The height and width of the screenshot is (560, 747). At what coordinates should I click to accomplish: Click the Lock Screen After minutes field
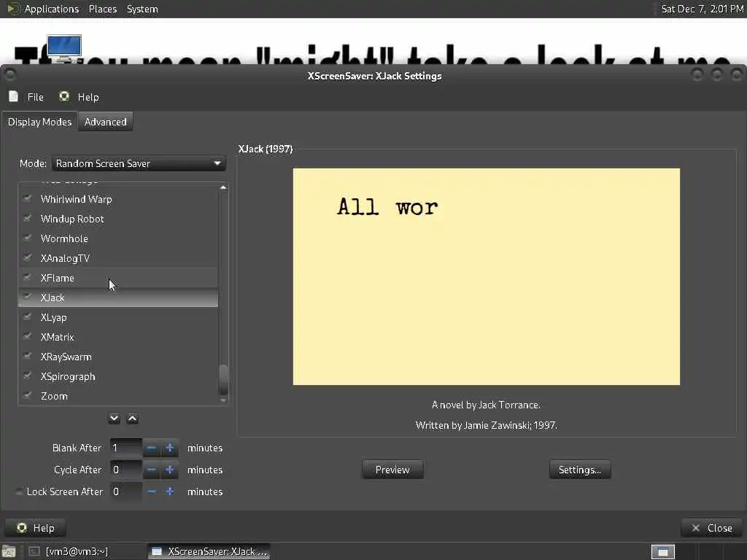coord(125,491)
